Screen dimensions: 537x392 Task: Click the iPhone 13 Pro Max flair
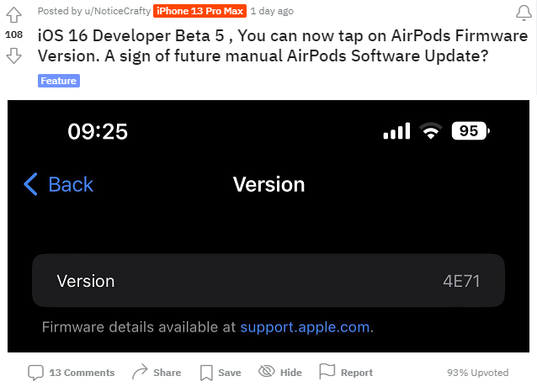[x=199, y=11]
